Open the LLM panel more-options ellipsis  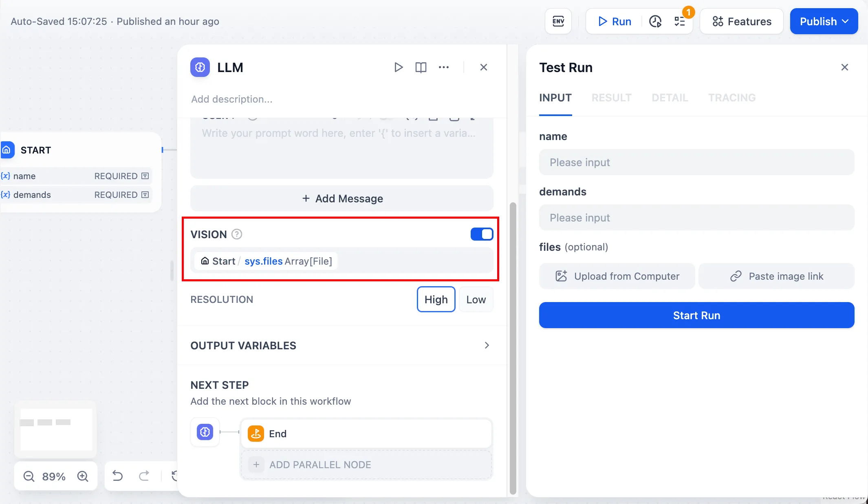[x=443, y=67]
